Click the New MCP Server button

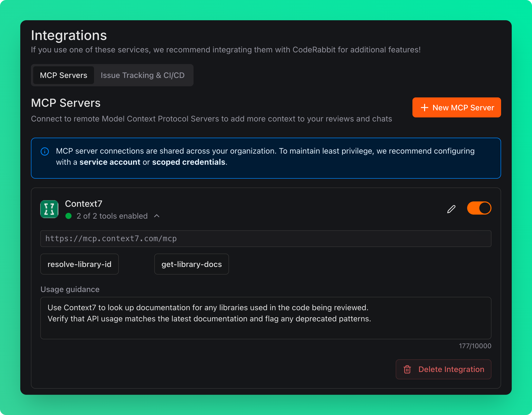[x=456, y=107]
